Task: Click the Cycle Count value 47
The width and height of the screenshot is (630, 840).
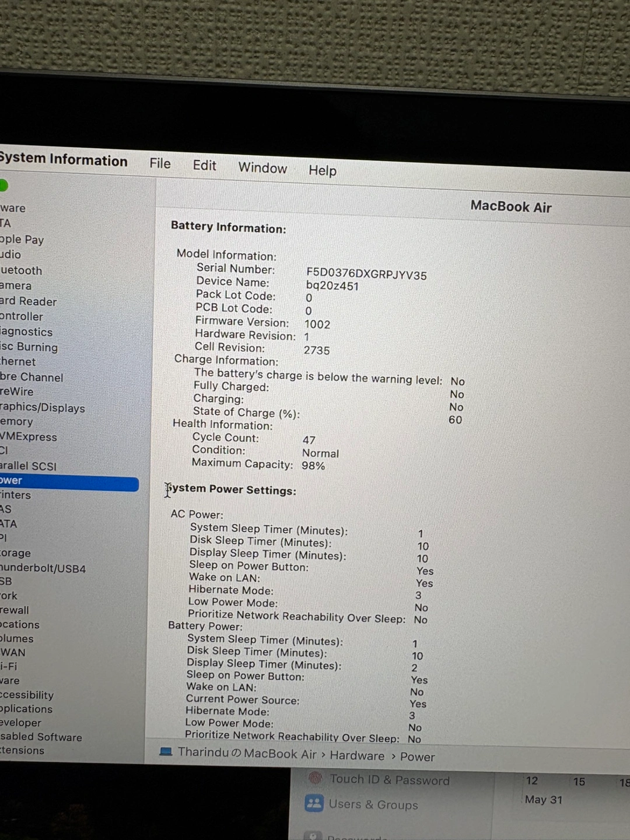Action: (x=309, y=440)
